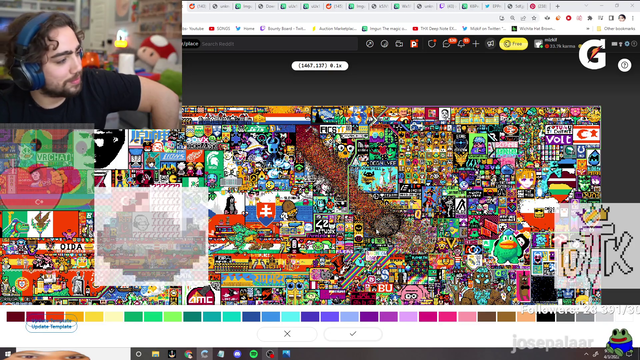Viewport: 640px width, 360px height.
Task: Open the Reddit moderation shield icon
Action: click(431, 44)
